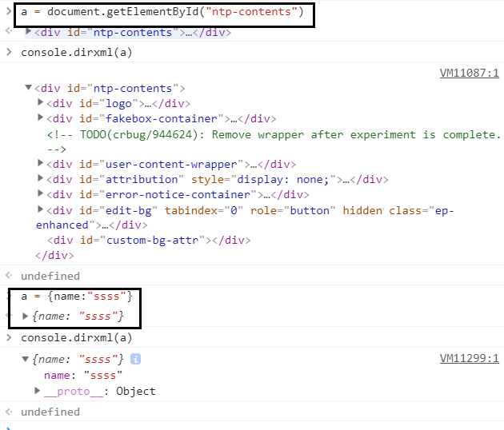Select the first console.dirxml(a) command text
Viewport: 504px width, 430px height.
click(77, 52)
